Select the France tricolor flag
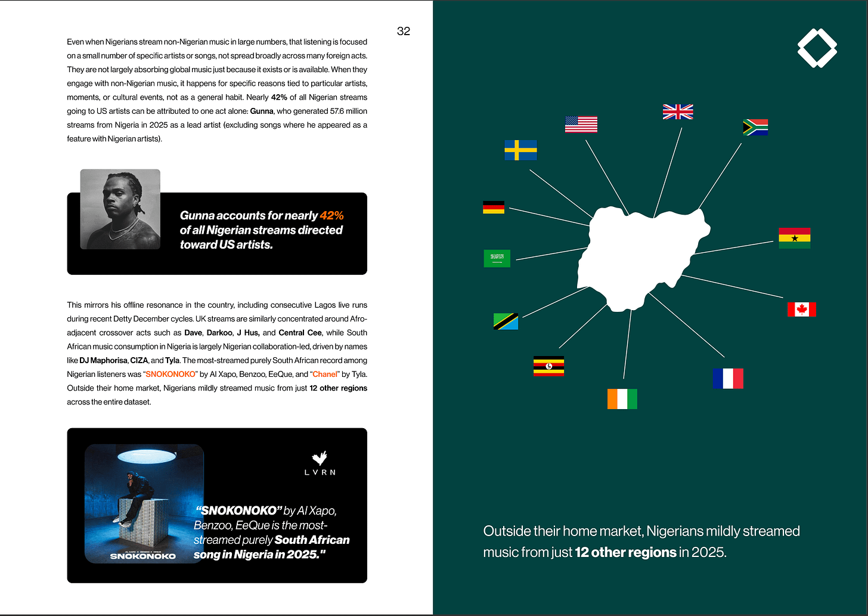The width and height of the screenshot is (868, 616). coord(728,379)
